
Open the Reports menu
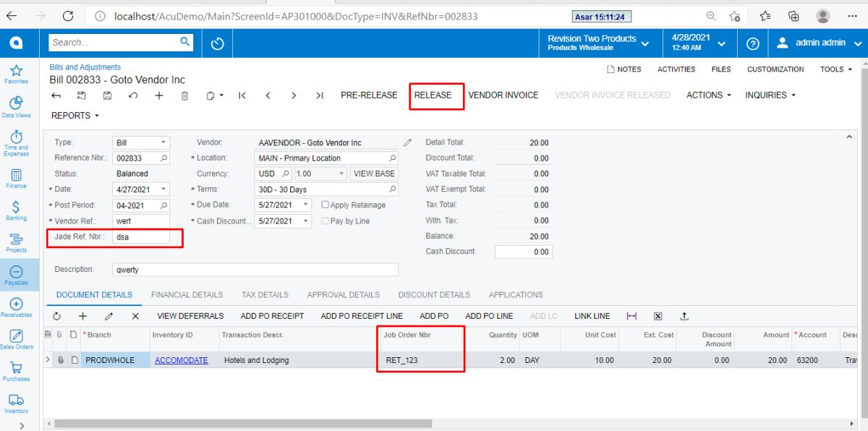point(75,116)
